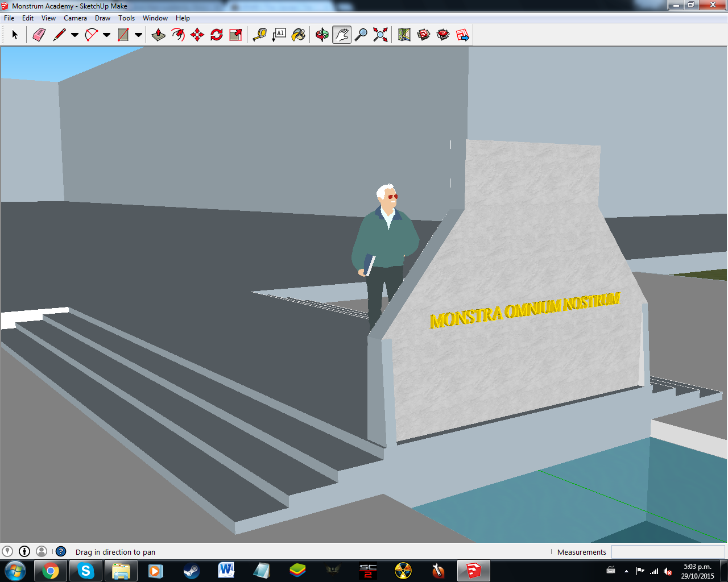This screenshot has height=582, width=728.
Task: Expand the shape tools dropdown arrow
Action: tap(138, 35)
